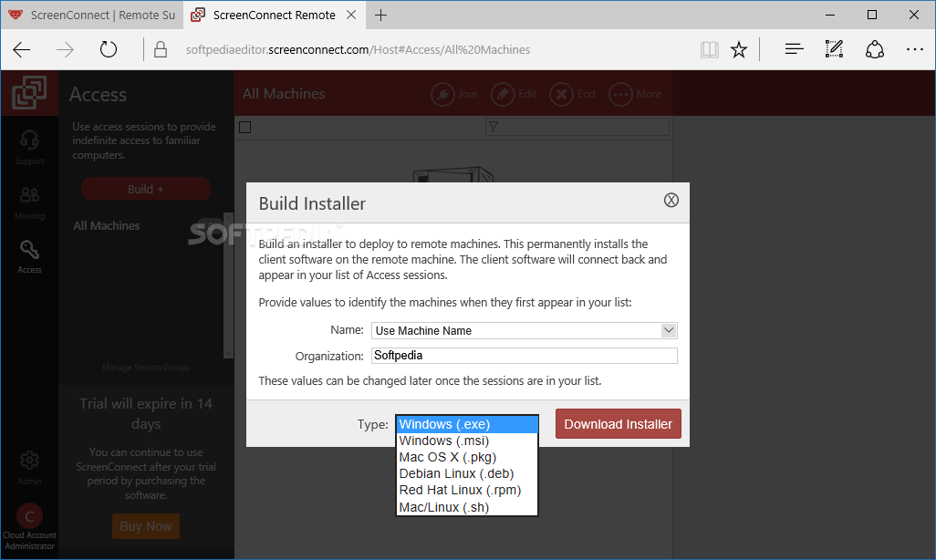Image resolution: width=936 pixels, height=560 pixels.
Task: Open the Meeting people section
Action: pyautogui.click(x=29, y=203)
